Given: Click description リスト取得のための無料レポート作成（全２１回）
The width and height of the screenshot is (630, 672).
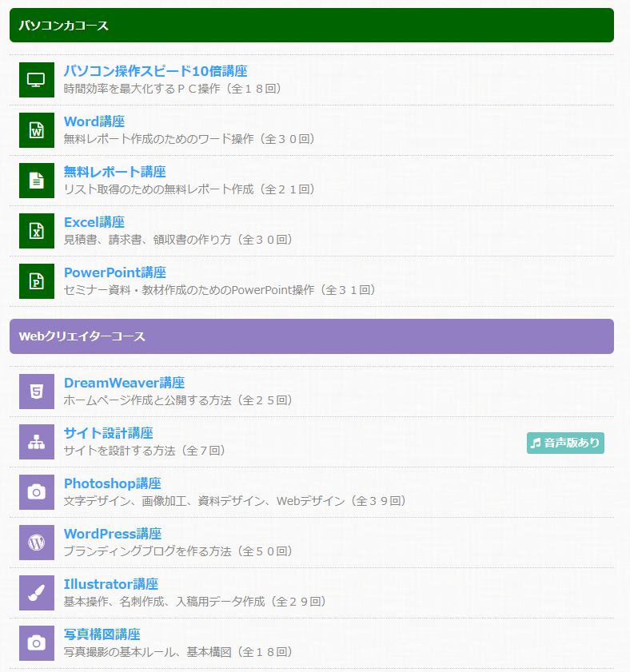Looking at the screenshot, I should tap(191, 189).
